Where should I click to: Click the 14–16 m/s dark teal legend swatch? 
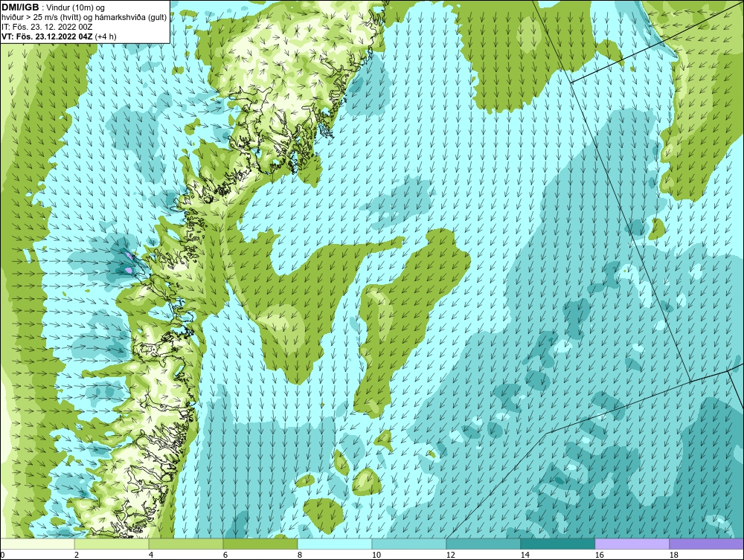point(557,544)
